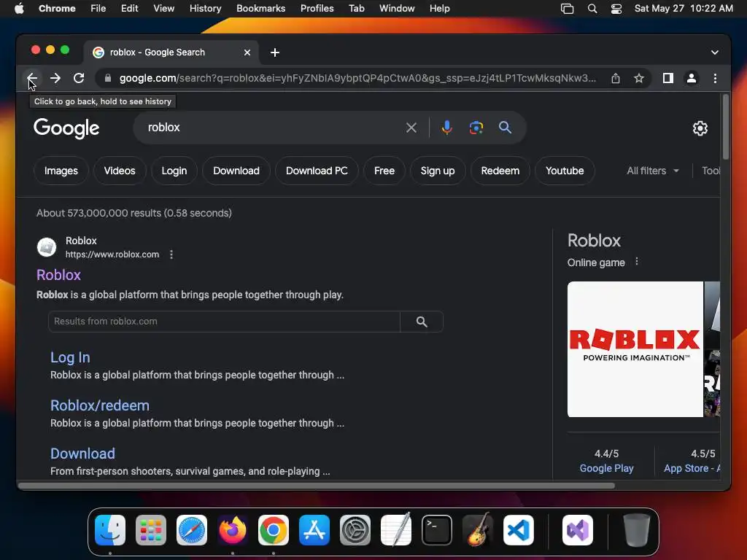The image size is (747, 560).
Task: Reload the page with the refresh icon
Action: click(x=79, y=78)
